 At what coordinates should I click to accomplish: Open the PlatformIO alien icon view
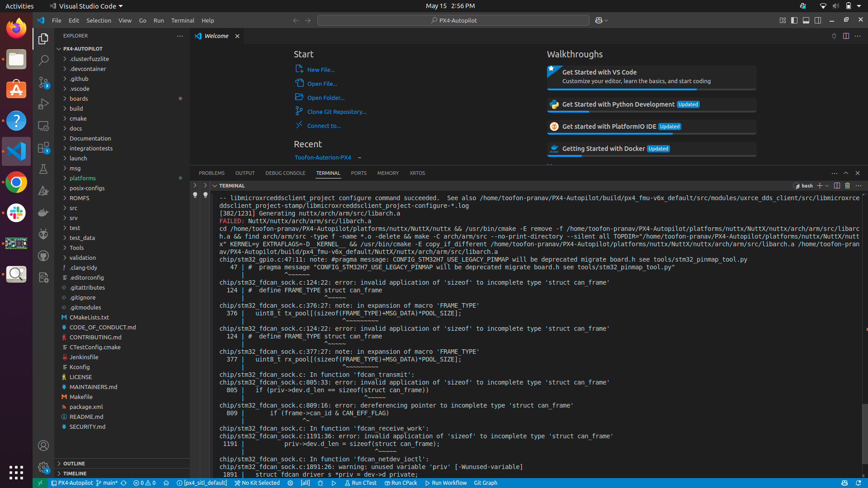click(43, 234)
